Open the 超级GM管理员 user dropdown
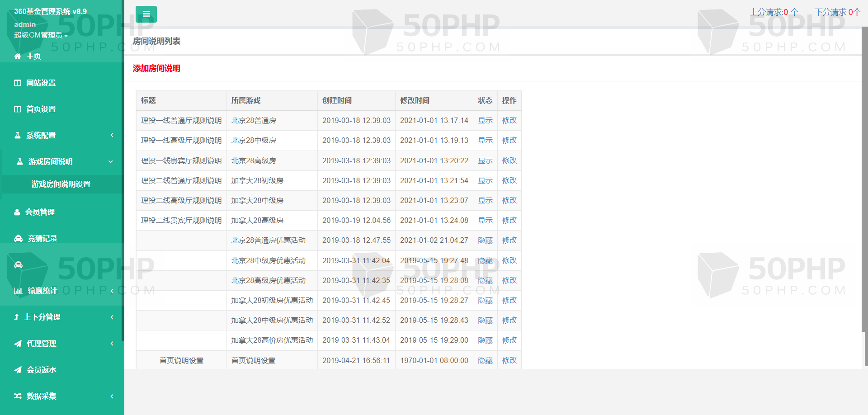This screenshot has width=868, height=415. point(41,35)
